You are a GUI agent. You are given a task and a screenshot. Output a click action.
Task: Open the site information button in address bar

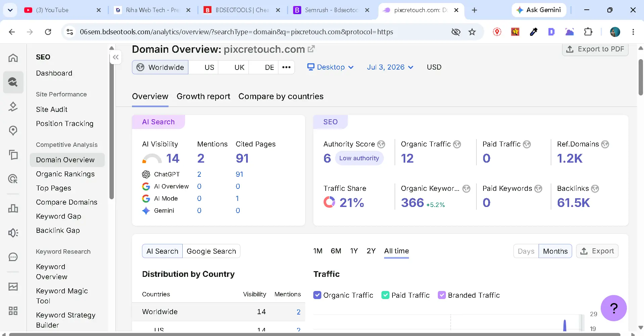(70, 32)
